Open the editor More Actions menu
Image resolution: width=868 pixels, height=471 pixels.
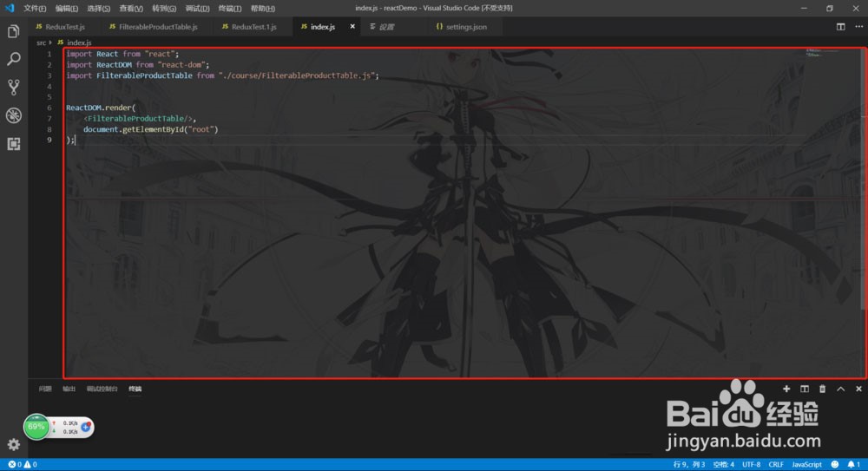(x=858, y=27)
